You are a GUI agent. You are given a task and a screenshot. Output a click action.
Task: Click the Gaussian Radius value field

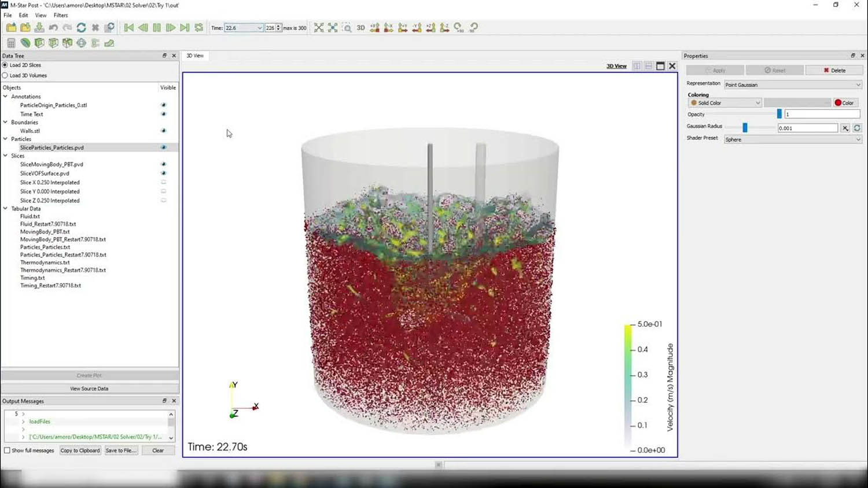click(x=808, y=128)
